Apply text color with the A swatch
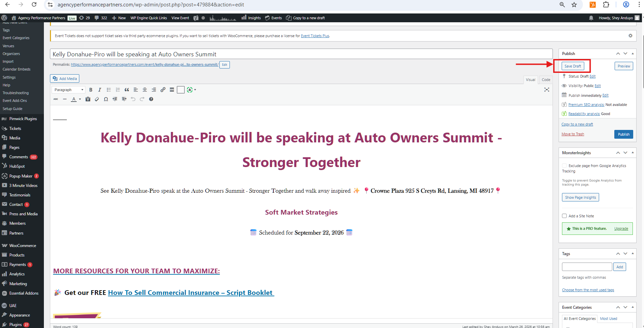Image resolution: width=644 pixels, height=328 pixels. (x=74, y=99)
